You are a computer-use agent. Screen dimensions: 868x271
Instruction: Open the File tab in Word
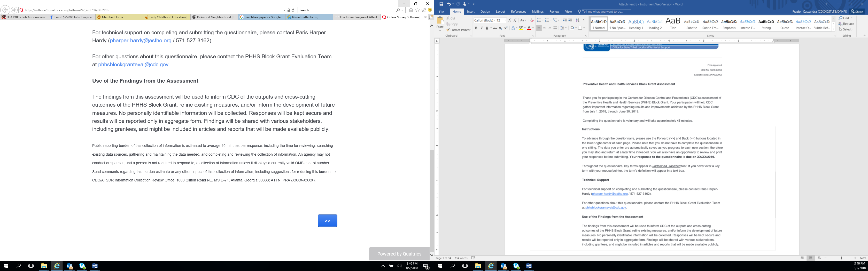pos(441,11)
